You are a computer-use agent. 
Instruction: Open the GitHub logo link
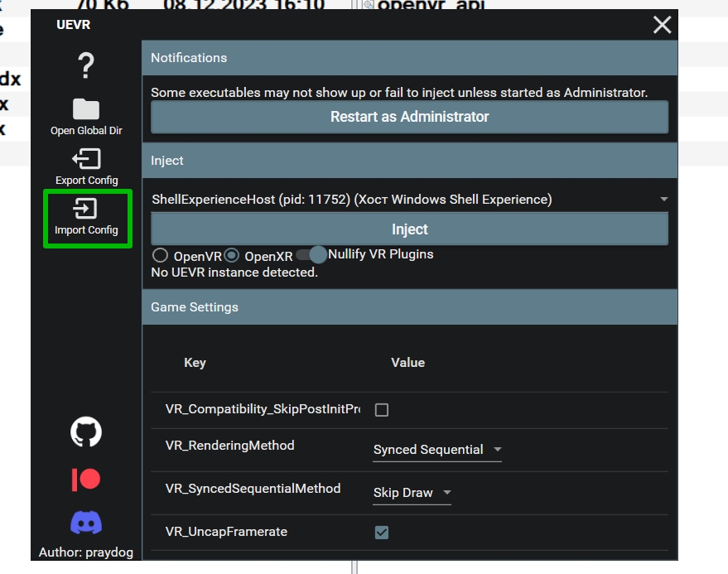point(86,432)
